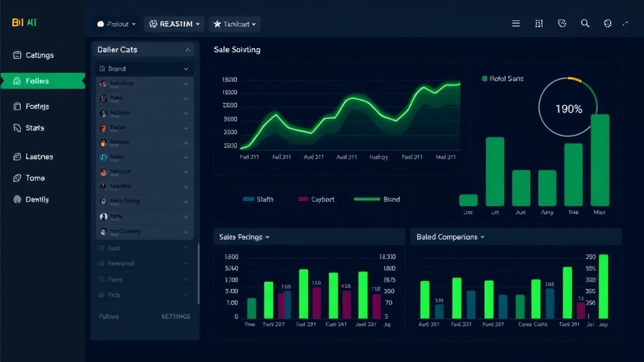Toggle the Ricly checkbox icon
The height and width of the screenshot is (362, 644).
pos(101,295)
